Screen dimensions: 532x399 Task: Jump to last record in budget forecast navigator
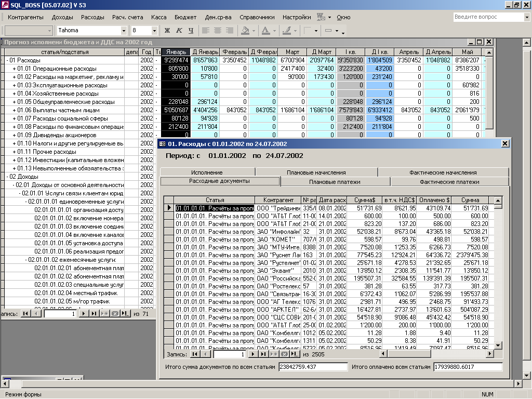coord(94,314)
